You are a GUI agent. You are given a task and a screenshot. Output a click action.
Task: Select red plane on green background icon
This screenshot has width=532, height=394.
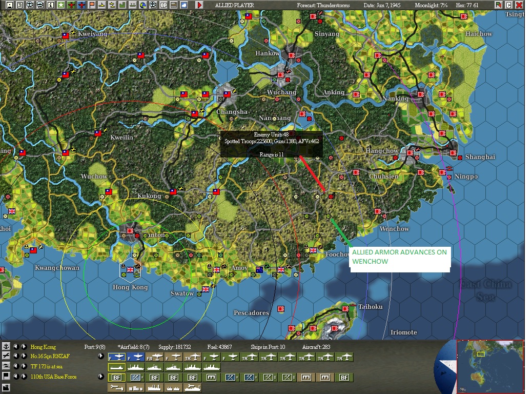71,5
